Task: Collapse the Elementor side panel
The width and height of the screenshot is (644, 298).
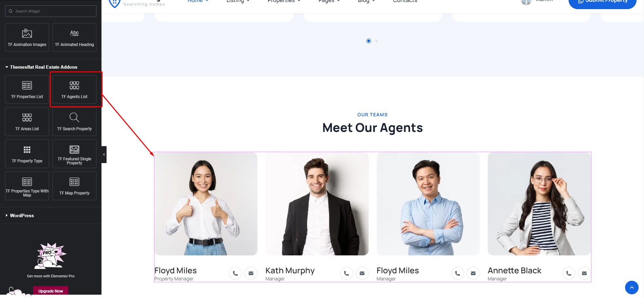Action: coord(104,155)
